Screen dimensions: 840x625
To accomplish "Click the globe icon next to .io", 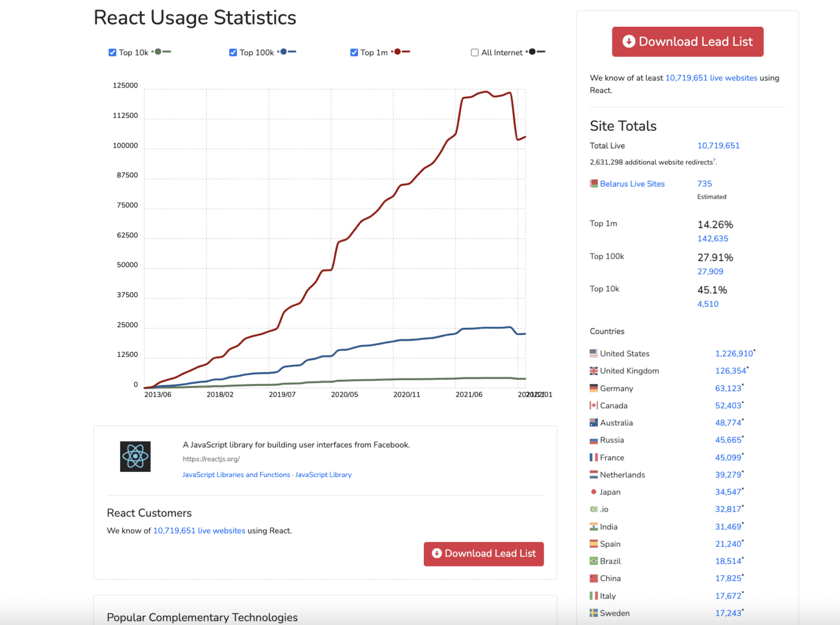I will tap(594, 509).
